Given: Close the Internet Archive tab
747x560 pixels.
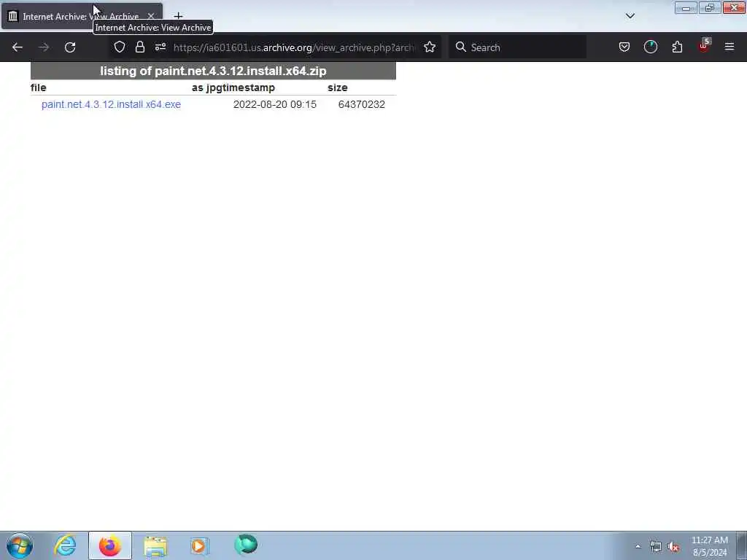Looking at the screenshot, I should click(150, 16).
